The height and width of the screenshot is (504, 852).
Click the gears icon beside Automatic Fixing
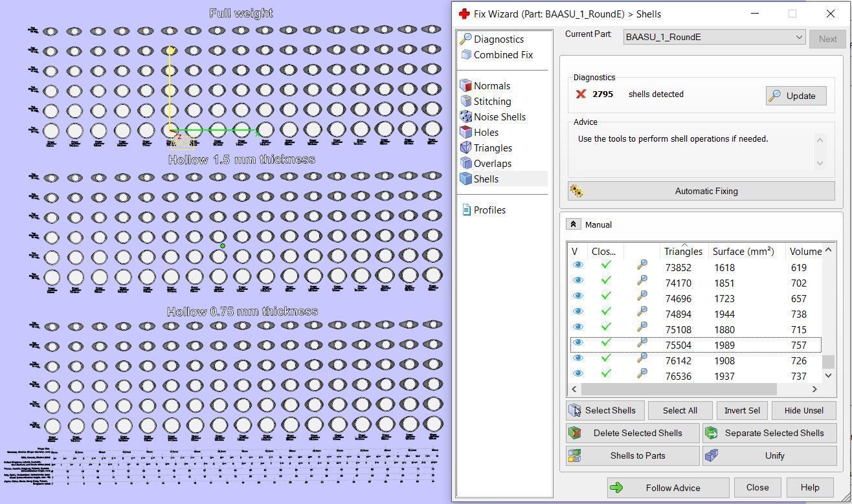pyautogui.click(x=576, y=191)
